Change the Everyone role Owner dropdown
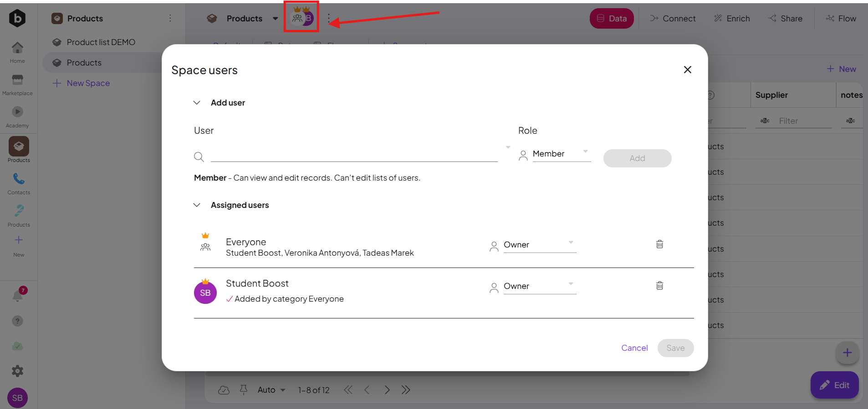Viewport: 868px width, 409px height. 539,245
